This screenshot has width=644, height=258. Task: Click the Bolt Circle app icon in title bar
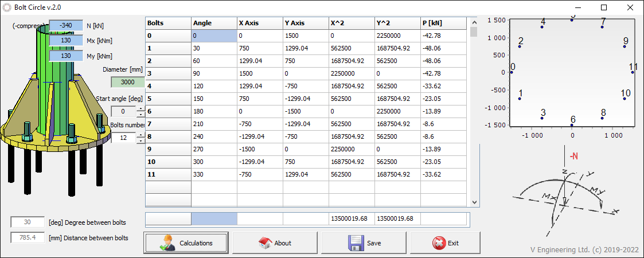(x=7, y=7)
